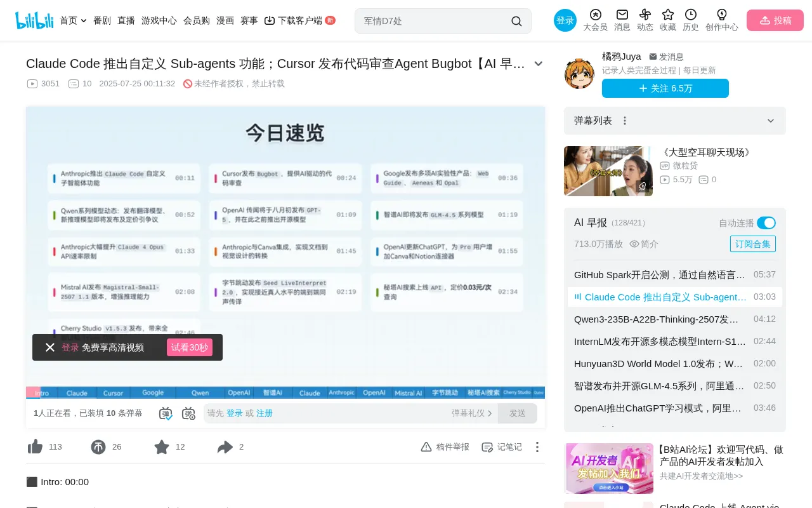Open 创作中心 creator center icon

click(x=722, y=20)
